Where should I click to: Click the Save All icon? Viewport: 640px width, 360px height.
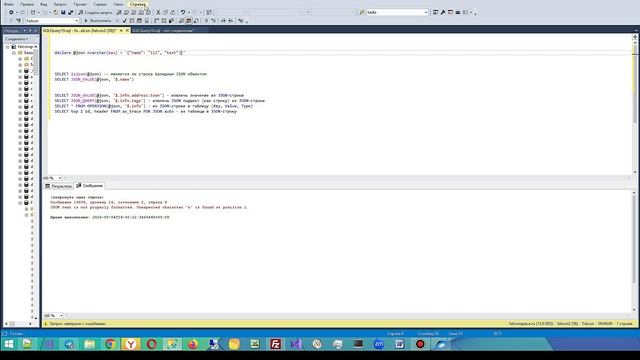70,13
